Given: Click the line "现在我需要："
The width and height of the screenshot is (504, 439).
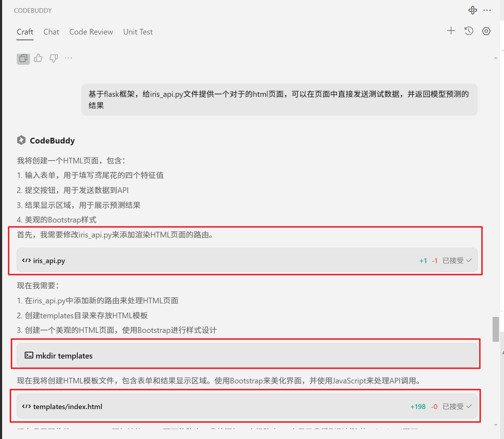Looking at the screenshot, I should pyautogui.click(x=38, y=286).
